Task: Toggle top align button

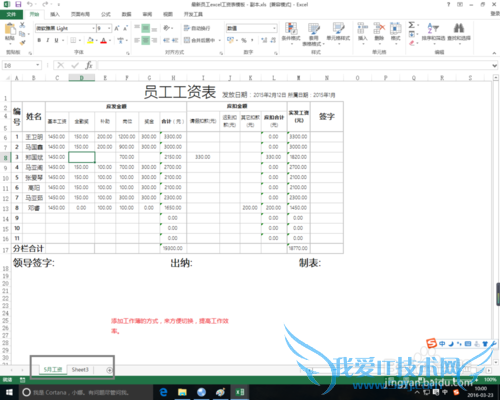Action: tap(137, 28)
